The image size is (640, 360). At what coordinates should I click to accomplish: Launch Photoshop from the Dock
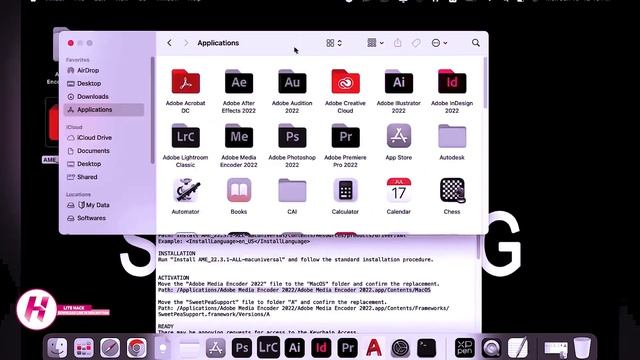click(x=242, y=348)
